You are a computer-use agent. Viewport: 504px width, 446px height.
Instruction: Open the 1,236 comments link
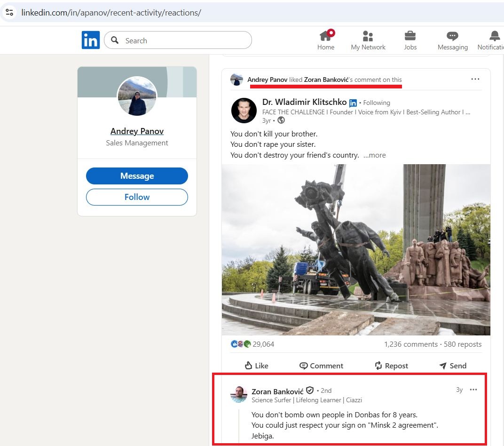tap(410, 344)
